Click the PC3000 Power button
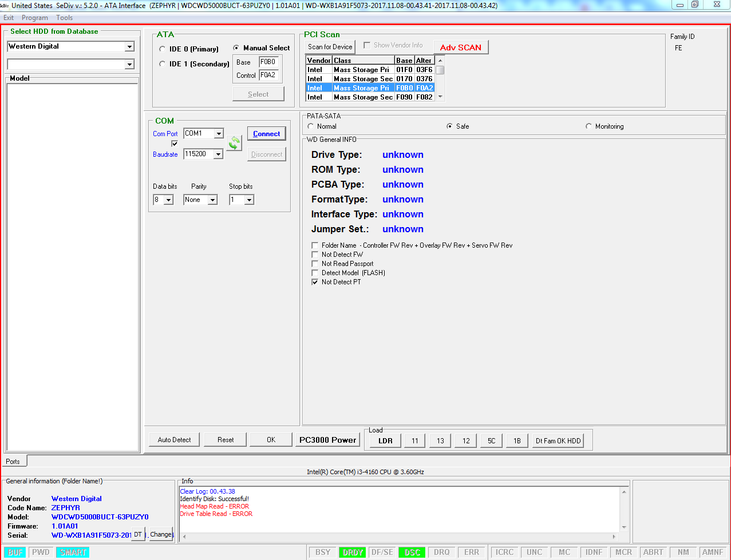The width and height of the screenshot is (731, 560). (x=328, y=440)
